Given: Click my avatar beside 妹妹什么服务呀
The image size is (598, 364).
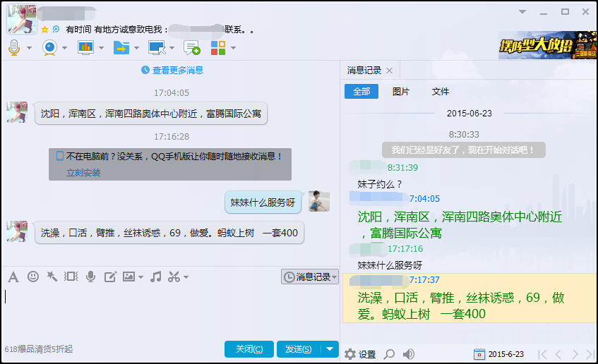Looking at the screenshot, I should point(319,201).
